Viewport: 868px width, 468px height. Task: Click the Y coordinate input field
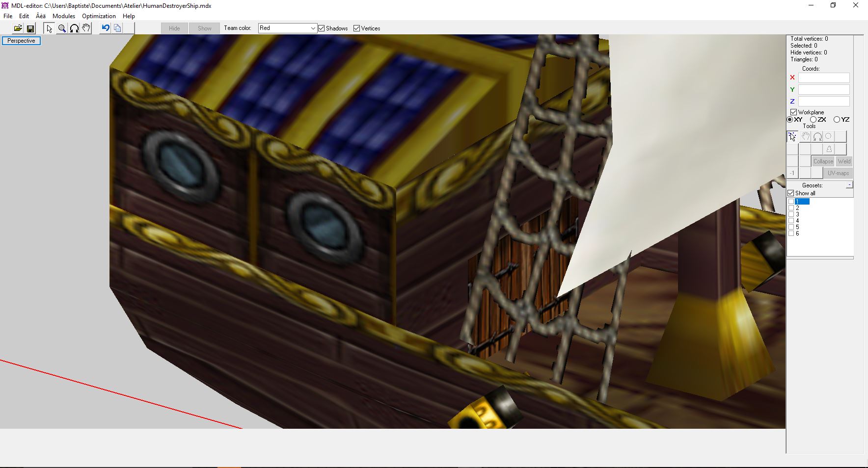(x=824, y=89)
